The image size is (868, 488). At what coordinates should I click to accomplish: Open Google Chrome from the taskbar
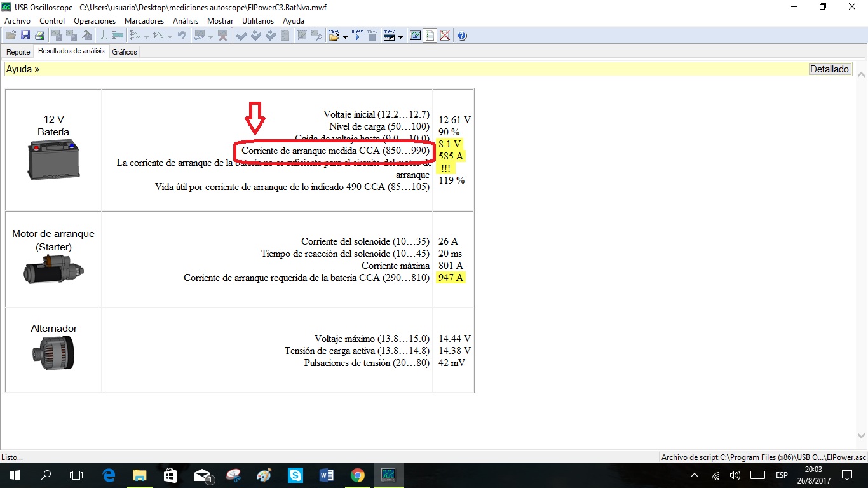click(357, 475)
